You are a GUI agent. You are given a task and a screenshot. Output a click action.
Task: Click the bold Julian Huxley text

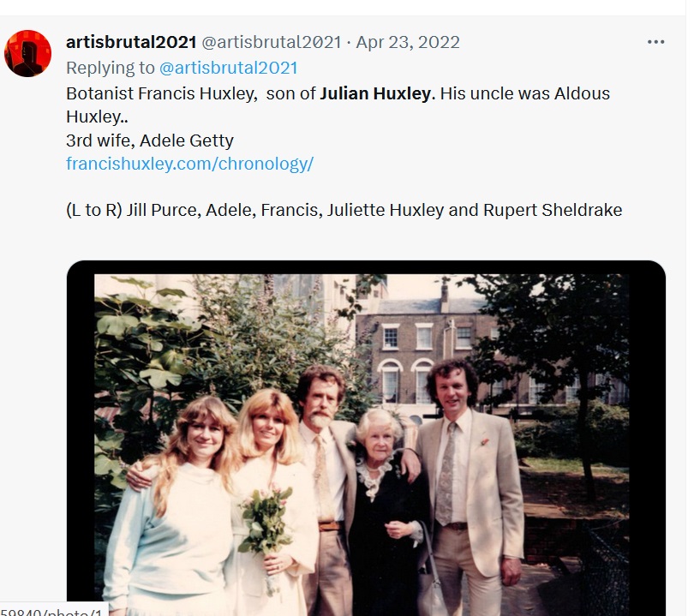(x=375, y=93)
